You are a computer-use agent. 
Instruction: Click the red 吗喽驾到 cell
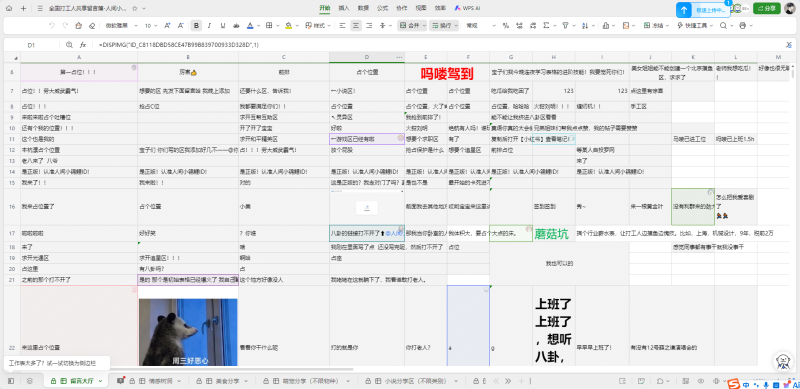pyautogui.click(x=447, y=74)
